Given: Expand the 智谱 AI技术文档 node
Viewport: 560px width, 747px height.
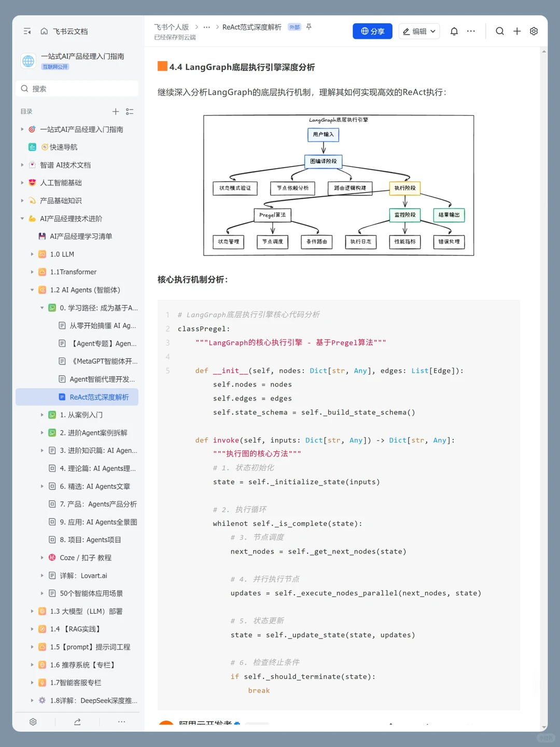Looking at the screenshot, I should 22,165.
